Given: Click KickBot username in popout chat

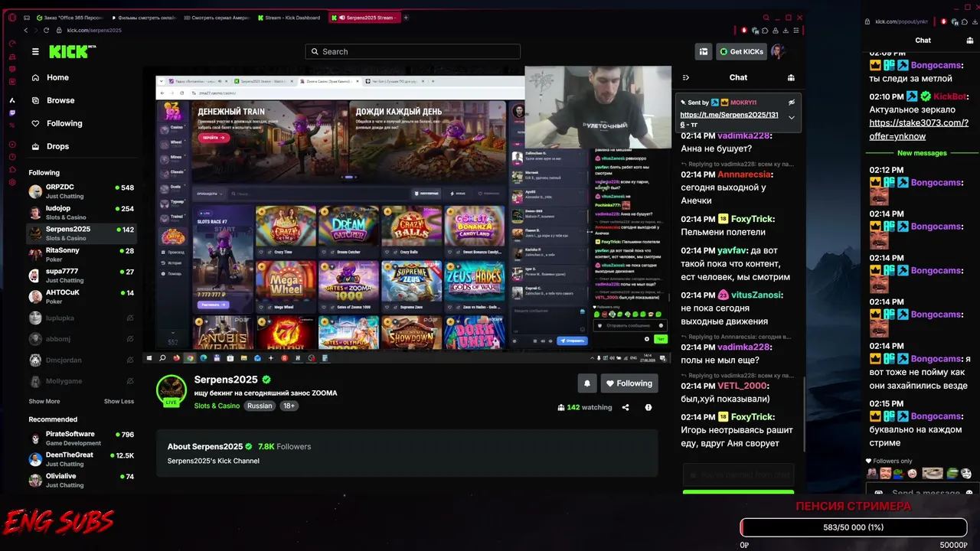Looking at the screenshot, I should [949, 97].
